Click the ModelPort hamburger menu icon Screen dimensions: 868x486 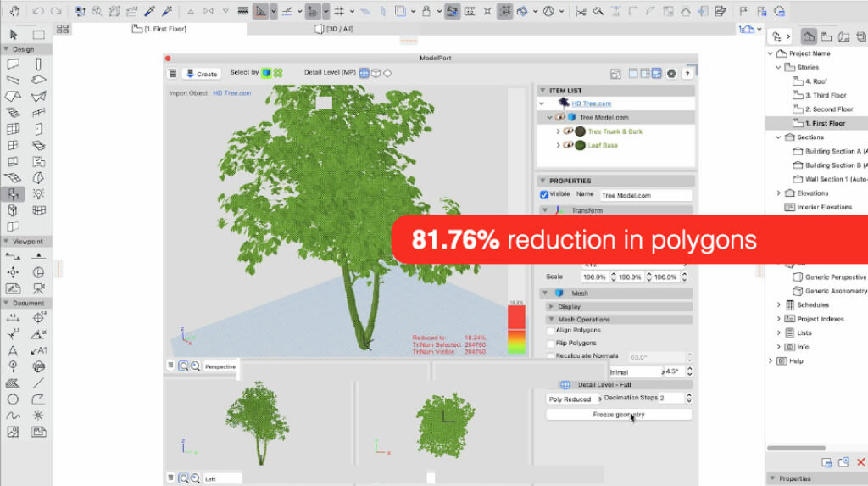point(173,74)
